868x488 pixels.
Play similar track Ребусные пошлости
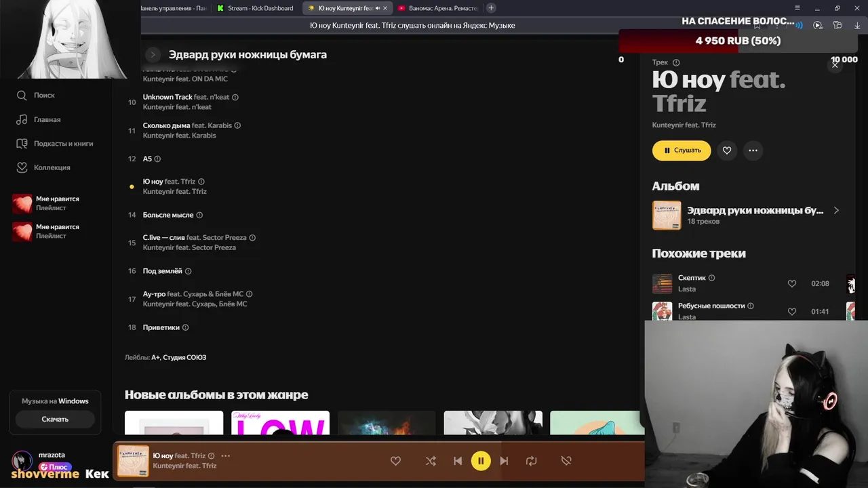pyautogui.click(x=711, y=306)
